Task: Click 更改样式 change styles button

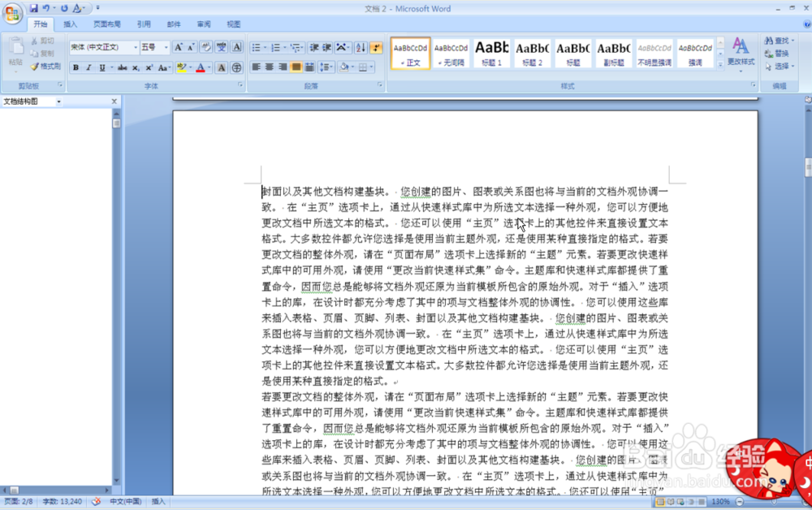Action: (x=741, y=54)
